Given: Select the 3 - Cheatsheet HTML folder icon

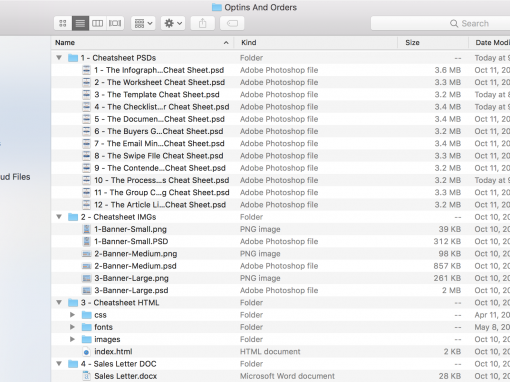Looking at the screenshot, I should (73, 303).
